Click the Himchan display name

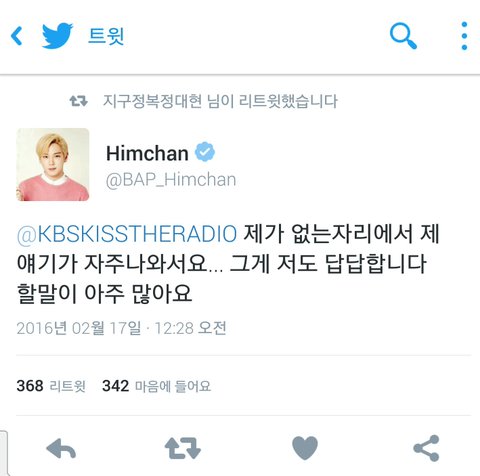147,153
